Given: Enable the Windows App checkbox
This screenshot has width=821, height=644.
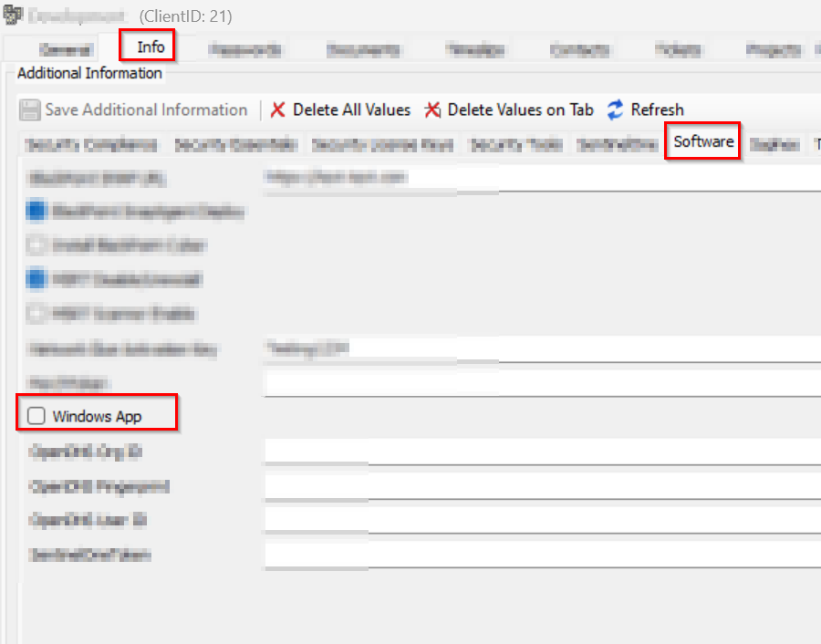Looking at the screenshot, I should click(x=36, y=416).
